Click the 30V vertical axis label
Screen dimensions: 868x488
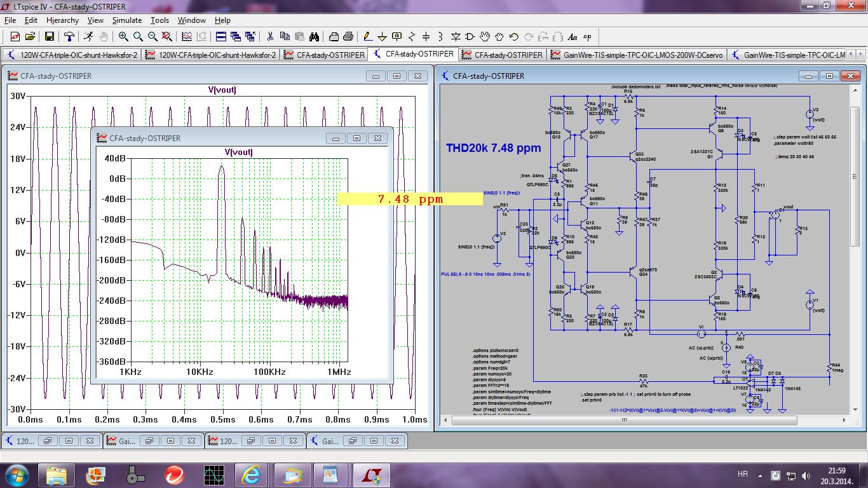point(17,95)
